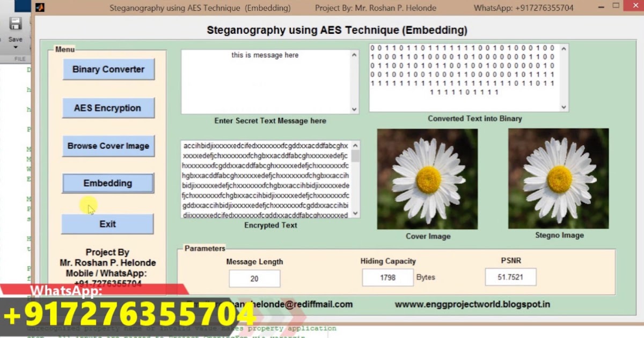Select the Hiding Capacity field showing 1798
644x338 pixels.
387,277
